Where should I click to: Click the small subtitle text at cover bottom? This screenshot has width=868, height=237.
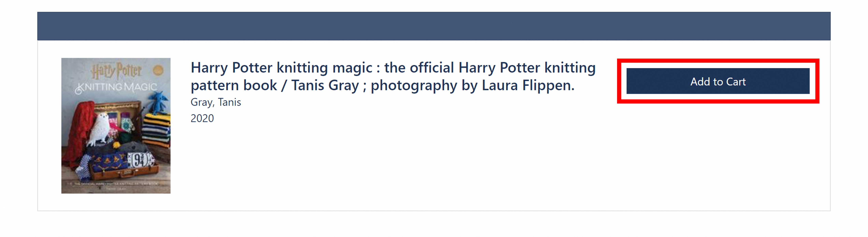pos(116,184)
